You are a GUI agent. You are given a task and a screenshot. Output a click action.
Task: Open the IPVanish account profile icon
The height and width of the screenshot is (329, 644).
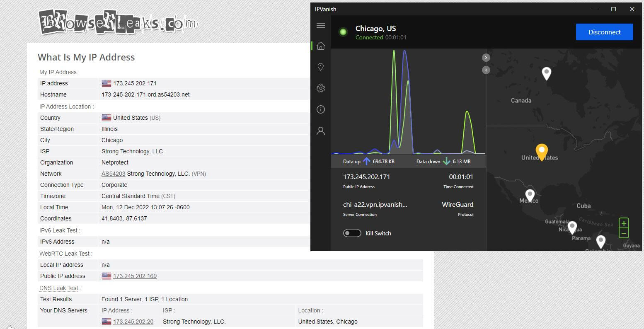click(320, 131)
